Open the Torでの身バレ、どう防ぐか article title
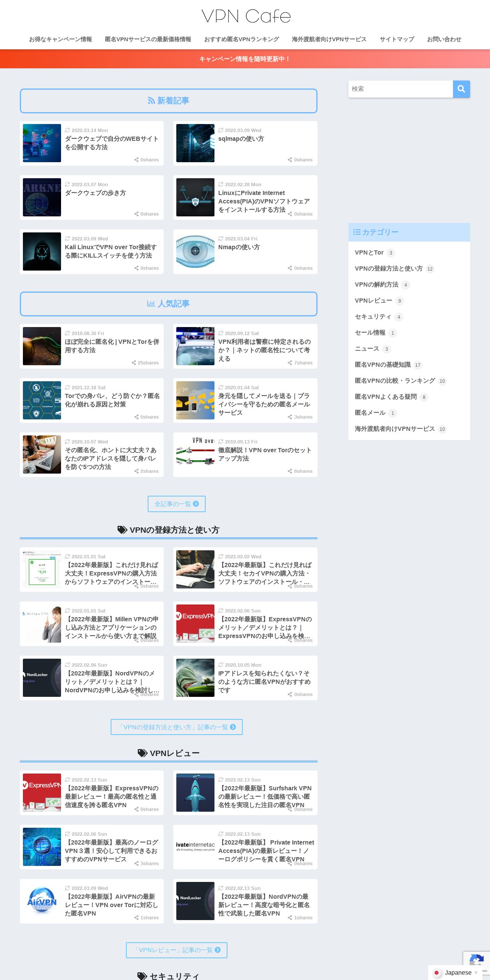 pyautogui.click(x=112, y=400)
